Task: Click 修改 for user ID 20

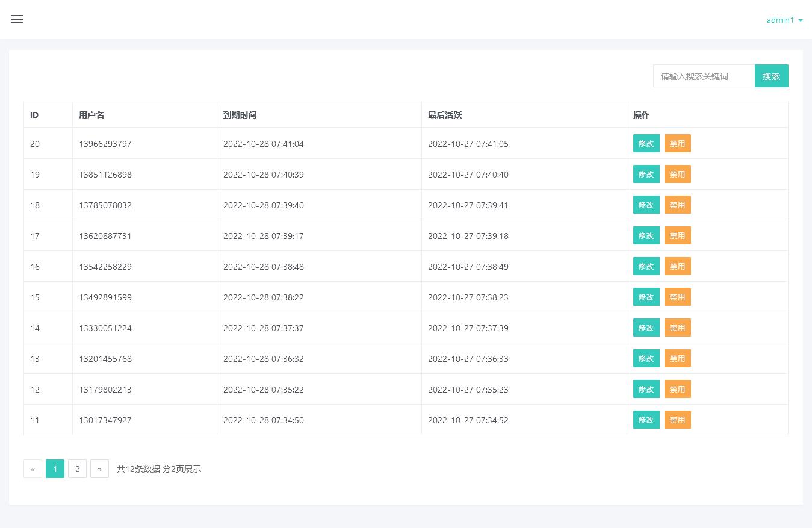Action: coord(646,143)
